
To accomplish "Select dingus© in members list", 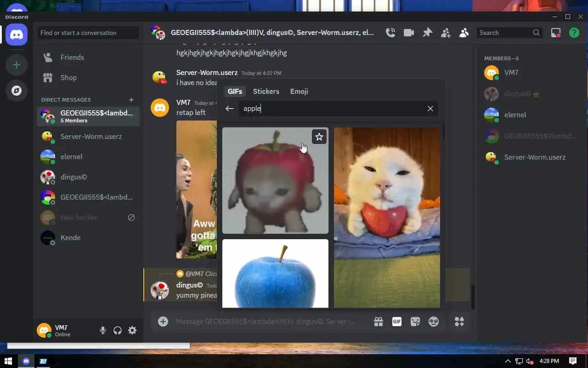I will coord(531,94).
